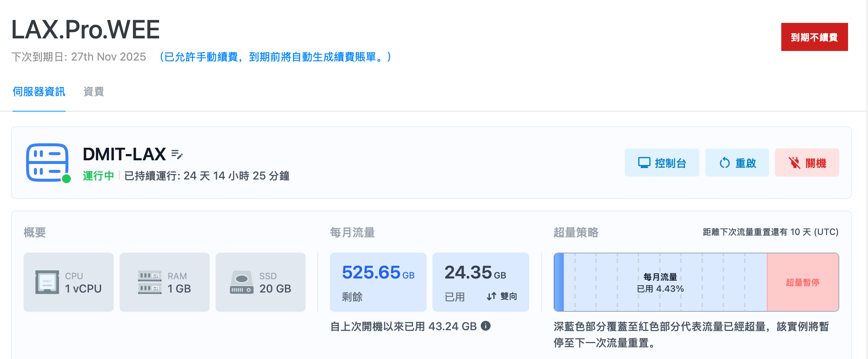Click the edit name icon beside DMIT-LAX
This screenshot has width=868, height=359.
(177, 154)
